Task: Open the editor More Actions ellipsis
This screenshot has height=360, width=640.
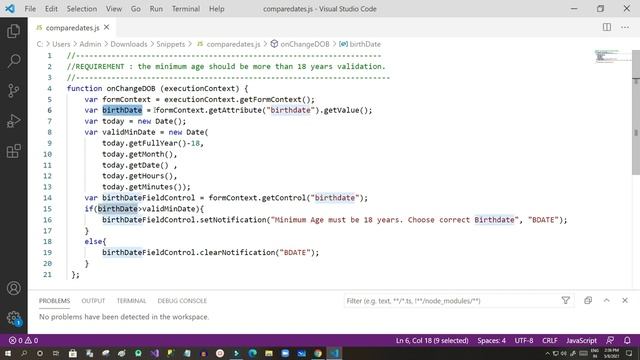Action: tap(625, 27)
